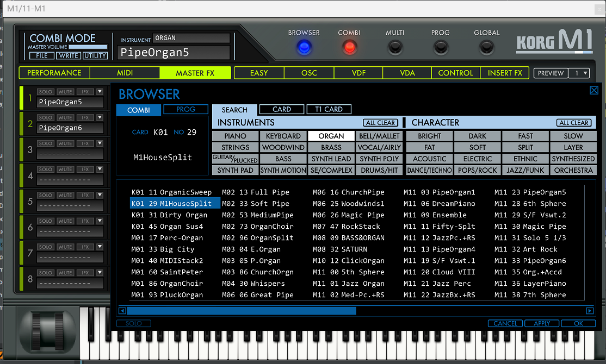The height and width of the screenshot is (364, 606).
Task: Click the blue BROWSER mode button
Action: tap(304, 47)
